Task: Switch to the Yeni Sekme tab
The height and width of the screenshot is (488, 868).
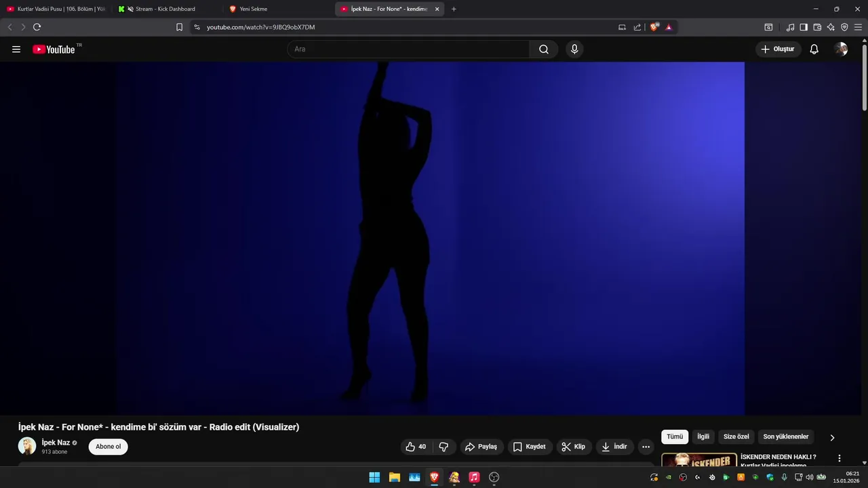Action: pyautogui.click(x=277, y=9)
